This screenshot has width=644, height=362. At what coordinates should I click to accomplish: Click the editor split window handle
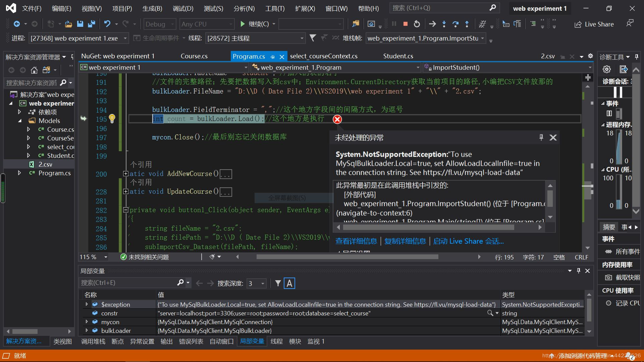click(x=588, y=78)
